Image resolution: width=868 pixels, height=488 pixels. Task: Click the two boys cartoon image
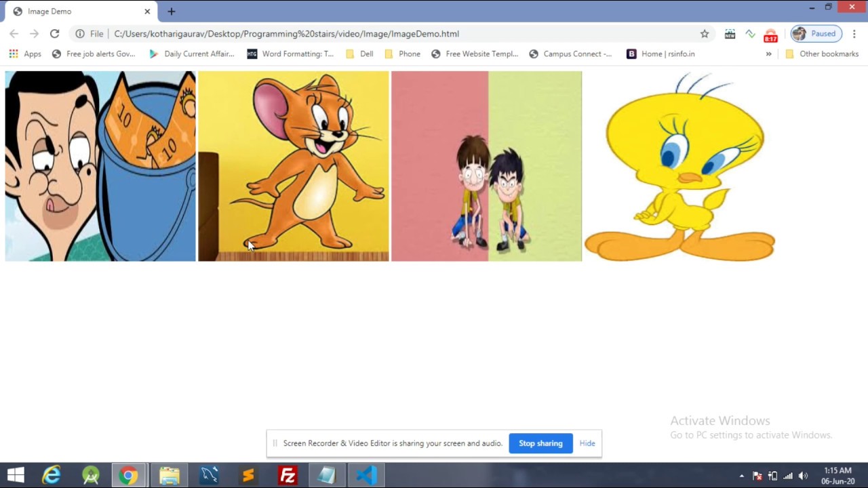pyautogui.click(x=487, y=166)
